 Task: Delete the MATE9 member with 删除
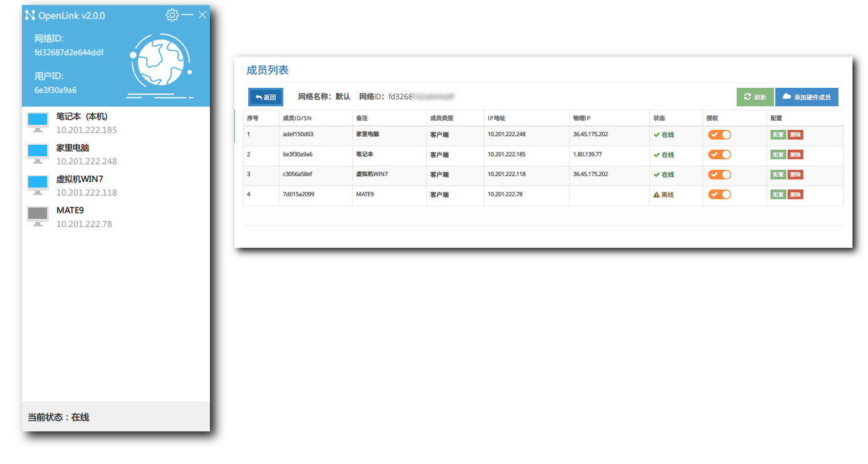pyautogui.click(x=795, y=194)
